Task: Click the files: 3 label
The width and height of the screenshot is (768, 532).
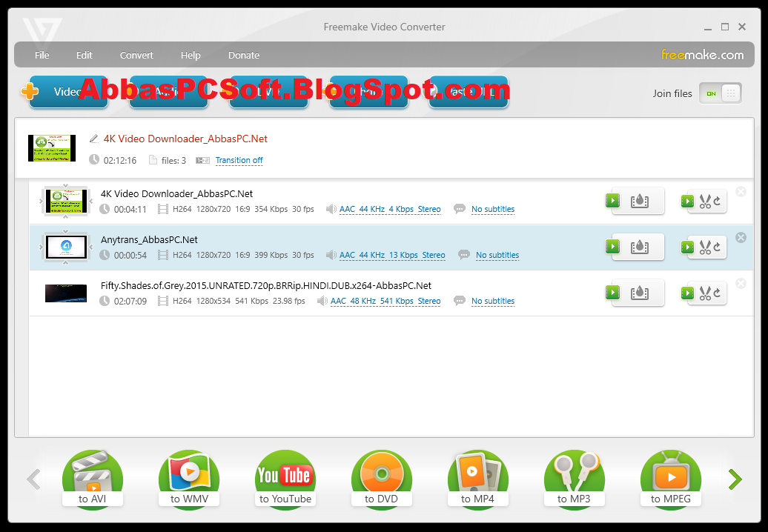Action: coord(173,161)
